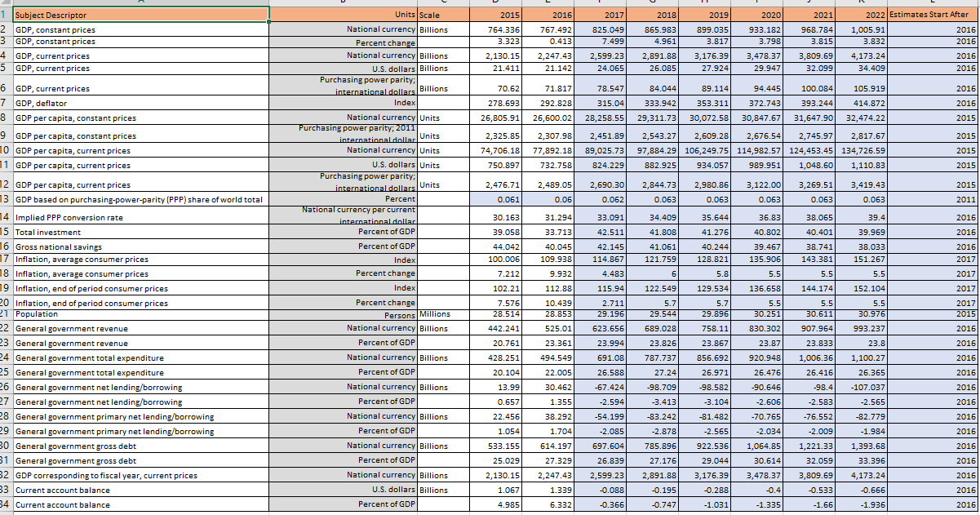Click the cell containing 29,311.73

[651, 118]
